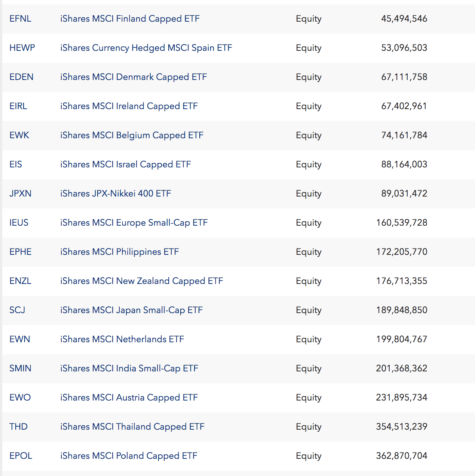The image size is (475, 476).
Task: Select the IEUS ticker link
Action: (x=19, y=223)
